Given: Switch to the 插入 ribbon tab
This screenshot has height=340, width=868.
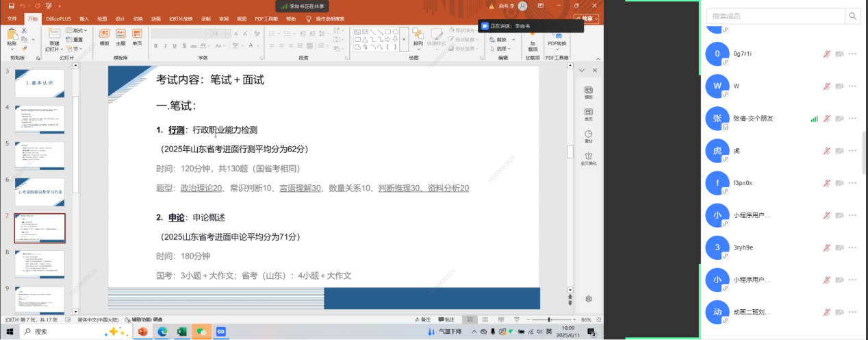Looking at the screenshot, I should 84,19.
